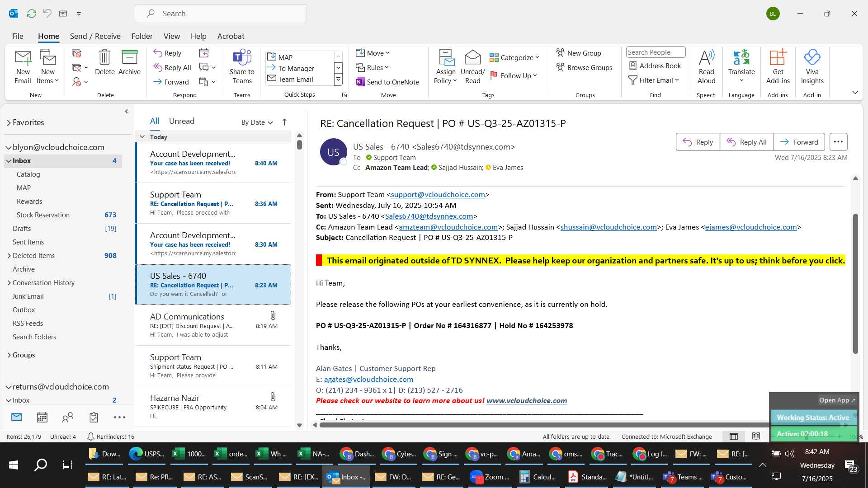Reverse sort order arrow in message list

tap(284, 122)
